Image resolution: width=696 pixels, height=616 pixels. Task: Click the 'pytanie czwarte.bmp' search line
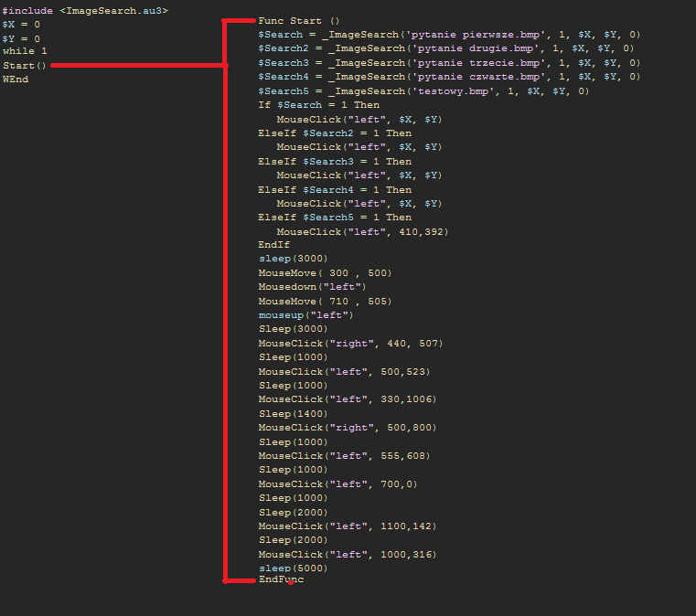pos(449,77)
